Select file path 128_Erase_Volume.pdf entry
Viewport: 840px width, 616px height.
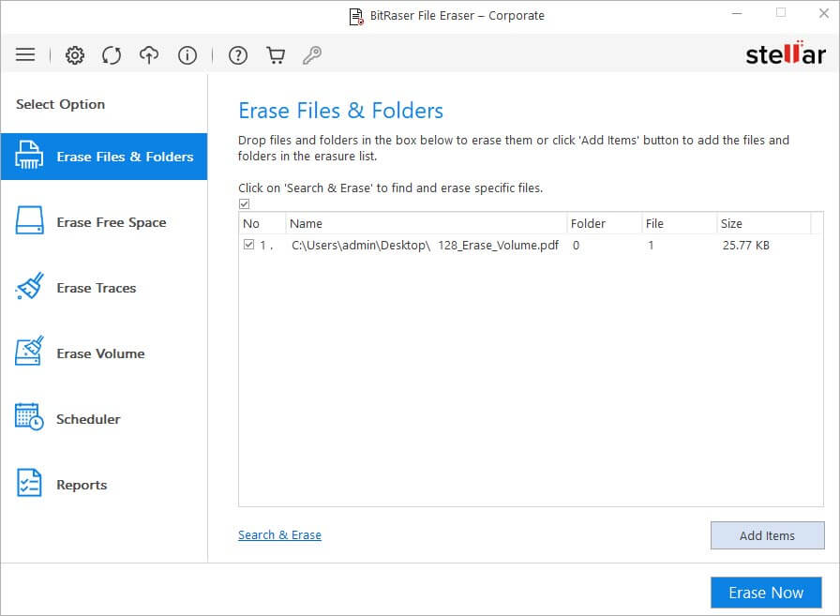tap(425, 246)
